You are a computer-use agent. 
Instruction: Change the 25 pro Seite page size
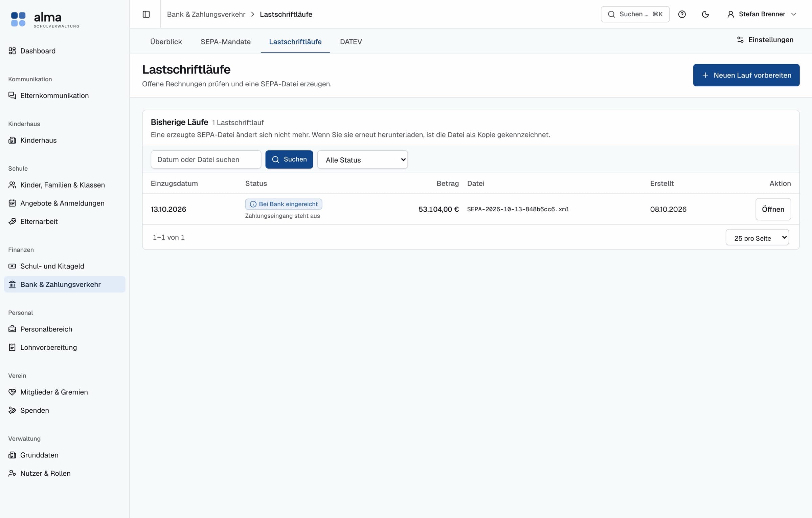(757, 237)
